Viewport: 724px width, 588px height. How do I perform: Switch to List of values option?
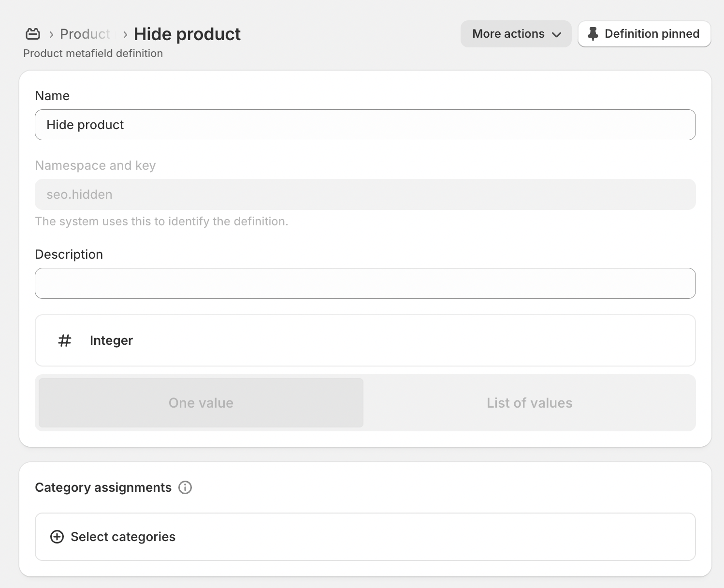tap(529, 403)
